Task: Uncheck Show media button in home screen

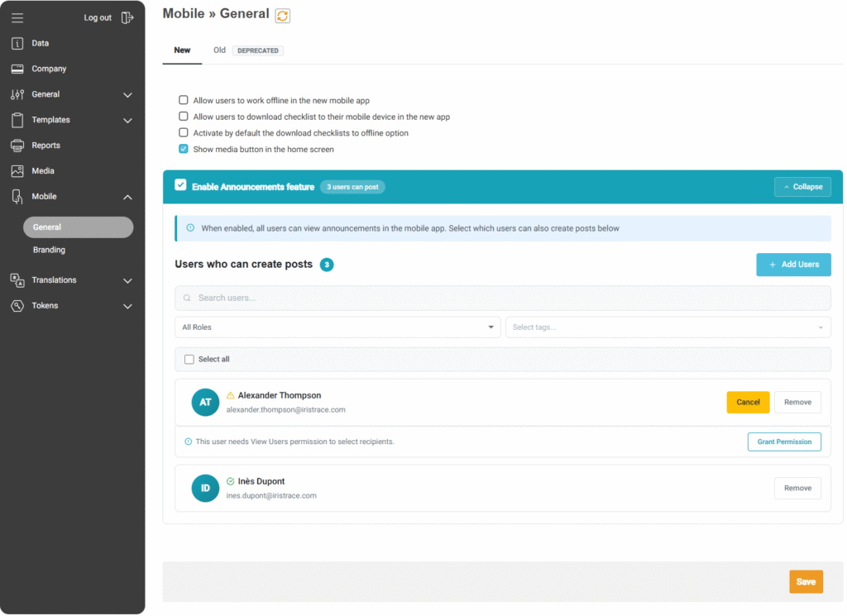Action: pyautogui.click(x=184, y=150)
